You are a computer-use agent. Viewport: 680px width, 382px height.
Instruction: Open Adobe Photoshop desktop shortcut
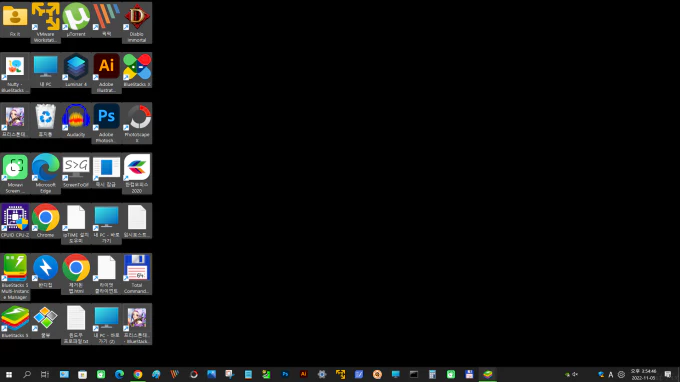(106, 123)
